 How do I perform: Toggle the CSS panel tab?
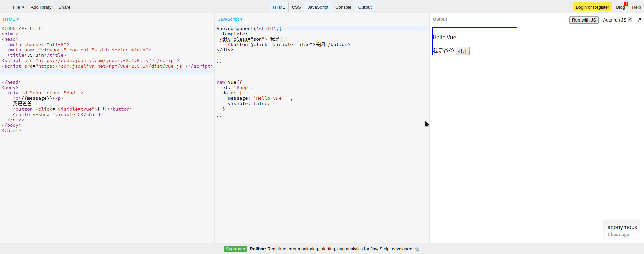(x=296, y=7)
